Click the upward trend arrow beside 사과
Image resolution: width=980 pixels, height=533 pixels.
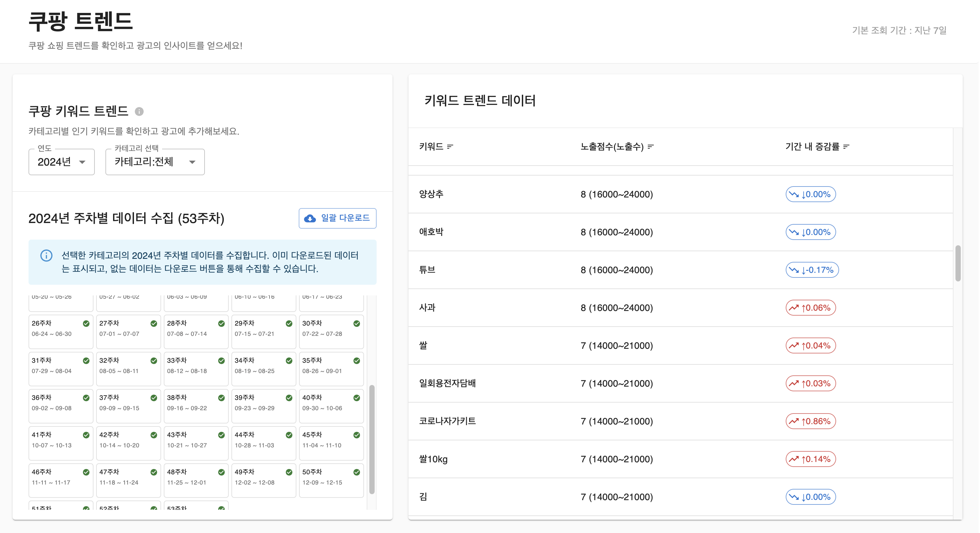coord(794,307)
